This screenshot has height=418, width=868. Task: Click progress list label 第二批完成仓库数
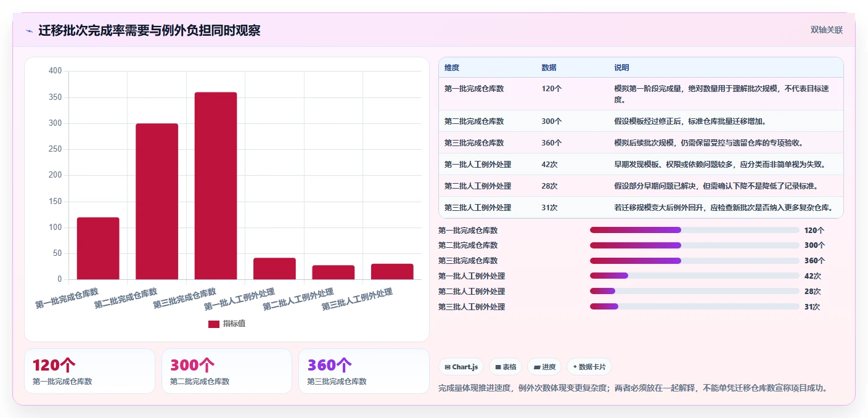[468, 245]
